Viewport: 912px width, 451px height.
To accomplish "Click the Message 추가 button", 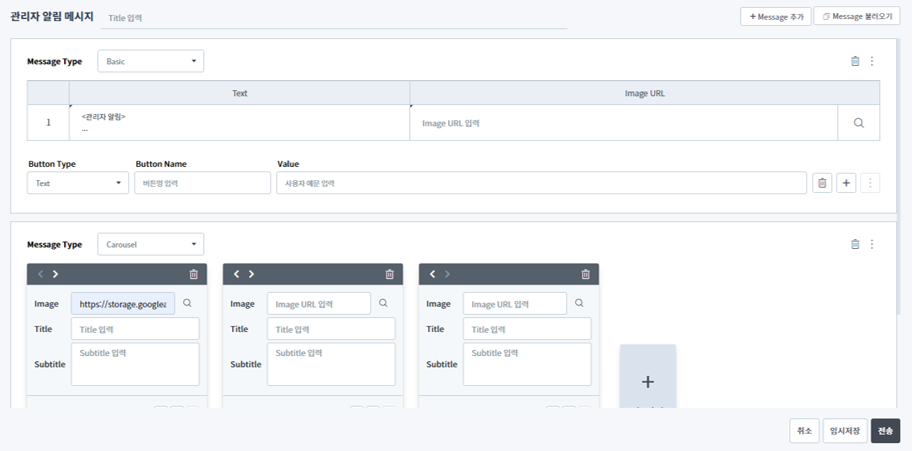I will pos(776,17).
